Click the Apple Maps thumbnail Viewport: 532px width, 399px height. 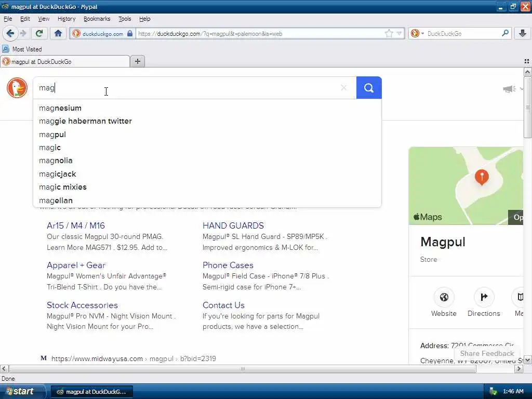coord(466,186)
